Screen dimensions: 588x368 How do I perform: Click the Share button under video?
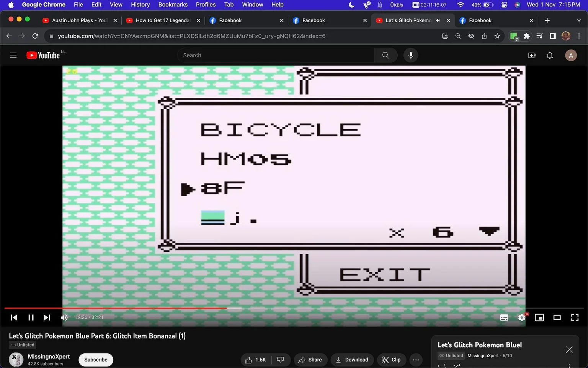[310, 360]
